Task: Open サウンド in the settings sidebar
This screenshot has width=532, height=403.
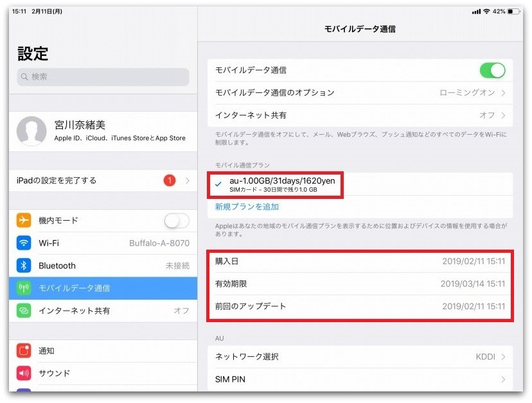Action: (x=103, y=373)
